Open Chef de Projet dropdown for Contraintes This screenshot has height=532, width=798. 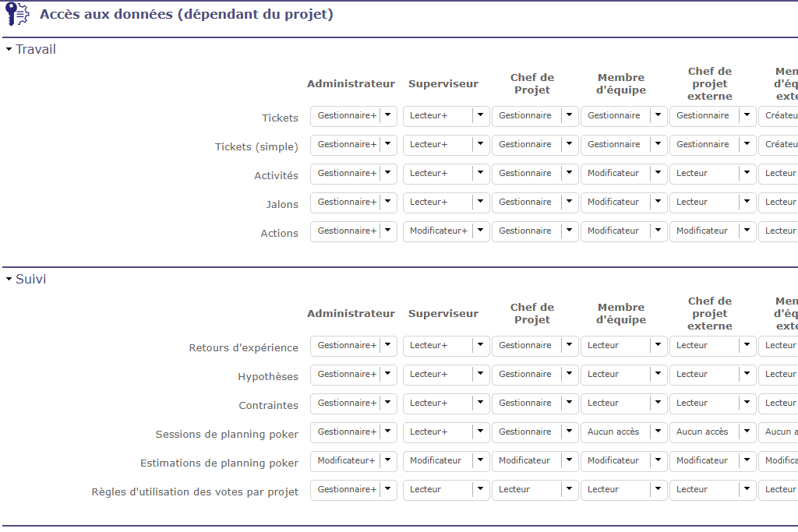point(569,403)
